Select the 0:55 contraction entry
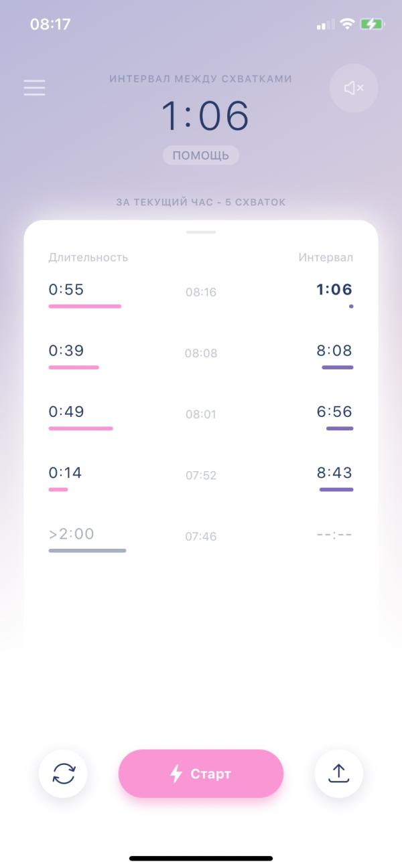Viewport: 402px width, 868px height. (201, 294)
